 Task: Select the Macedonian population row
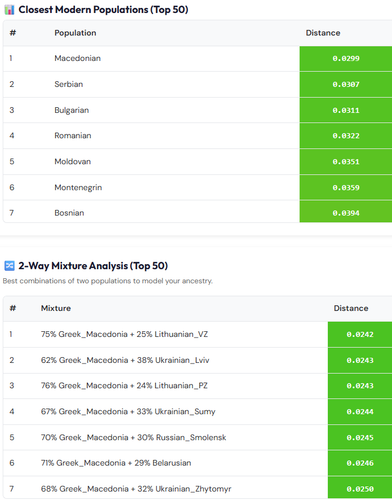click(198, 58)
